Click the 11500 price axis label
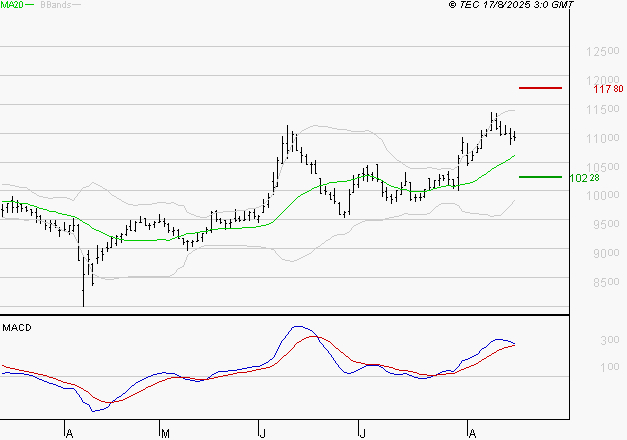Viewport: 627px width, 440px height. 603,109
